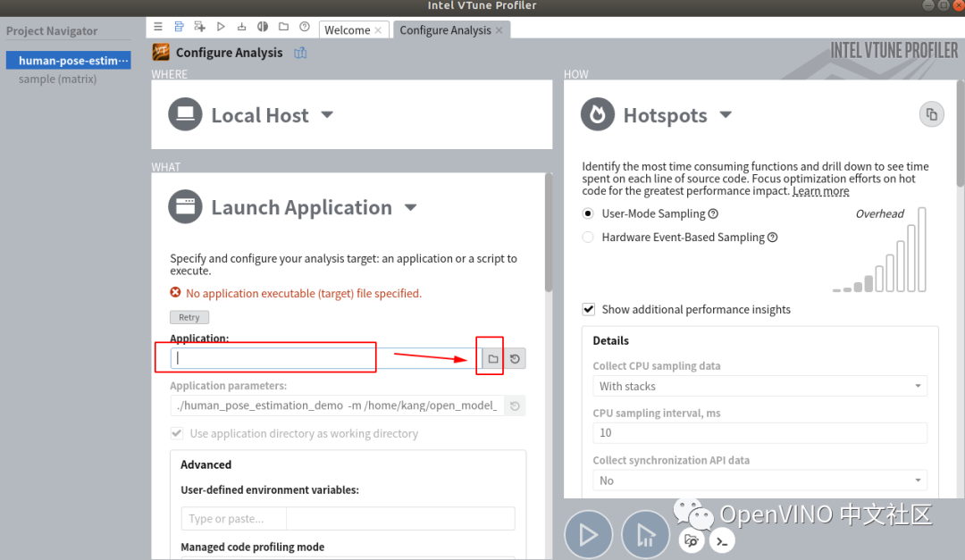Click into the Application path field
The image size is (965, 560).
[x=326, y=359]
